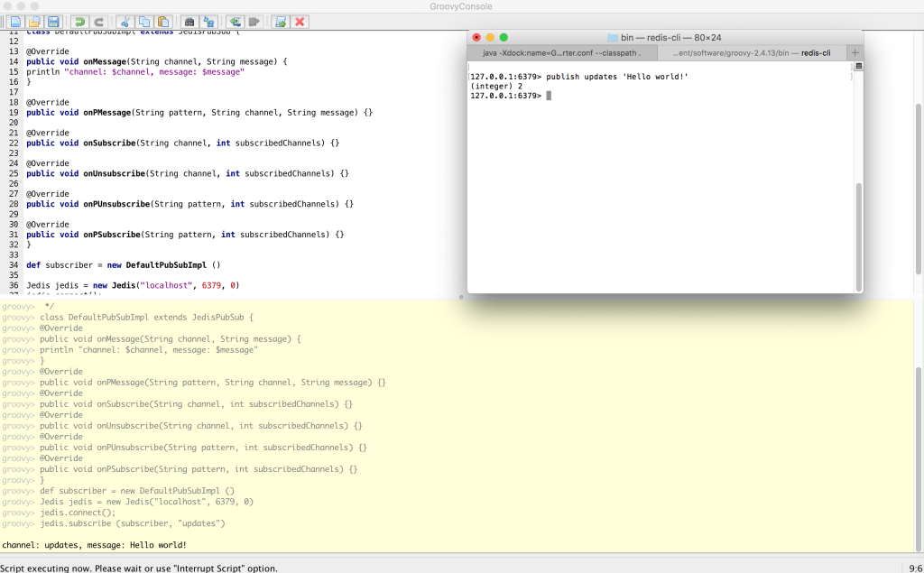Select the redis-cli terminal tab

[x=752, y=52]
